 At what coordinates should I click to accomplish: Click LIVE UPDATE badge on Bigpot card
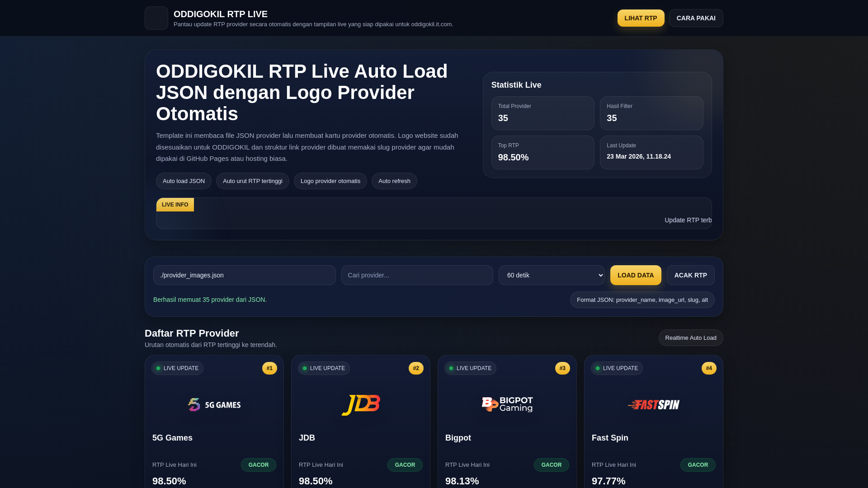pyautogui.click(x=470, y=368)
